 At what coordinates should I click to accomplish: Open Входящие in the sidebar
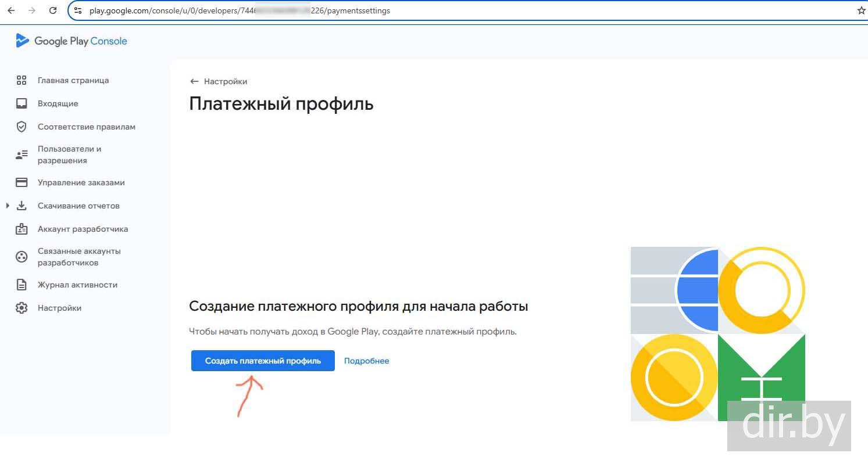pyautogui.click(x=58, y=103)
